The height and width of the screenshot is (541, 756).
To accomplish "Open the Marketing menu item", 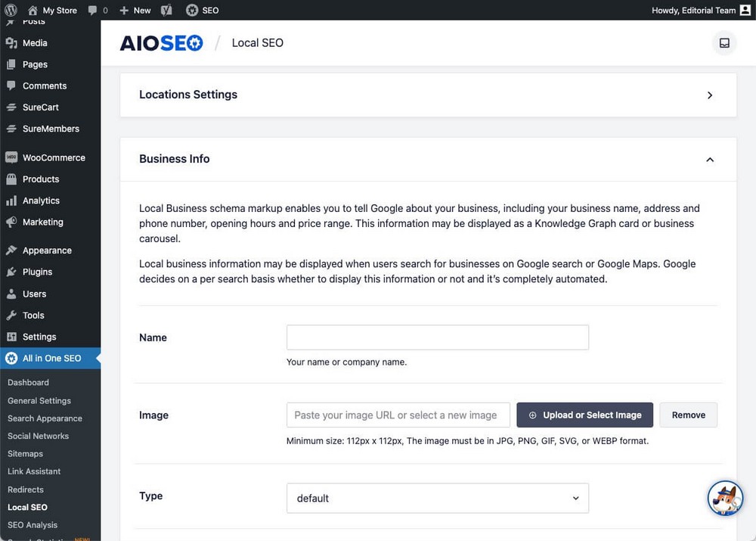I will pos(42,222).
